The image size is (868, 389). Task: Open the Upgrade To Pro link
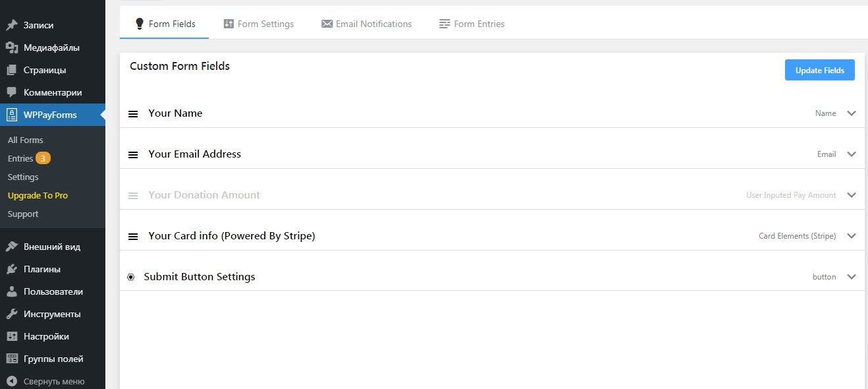tap(38, 196)
